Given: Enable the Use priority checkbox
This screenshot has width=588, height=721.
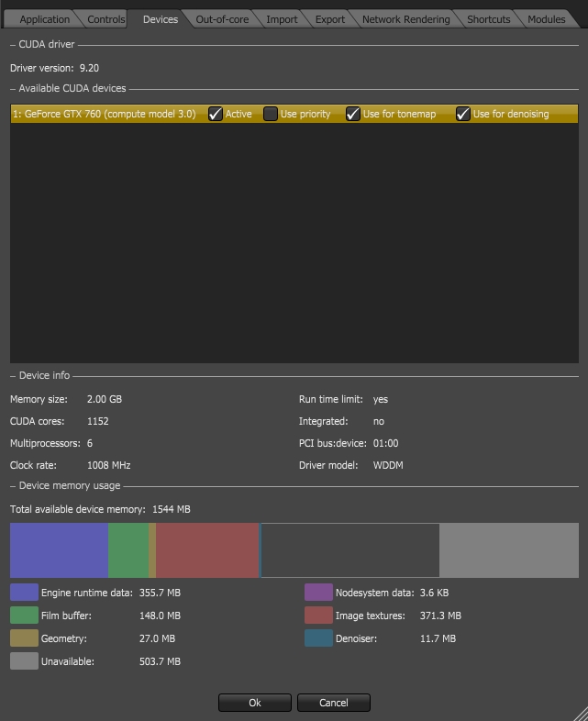Looking at the screenshot, I should pos(271,114).
